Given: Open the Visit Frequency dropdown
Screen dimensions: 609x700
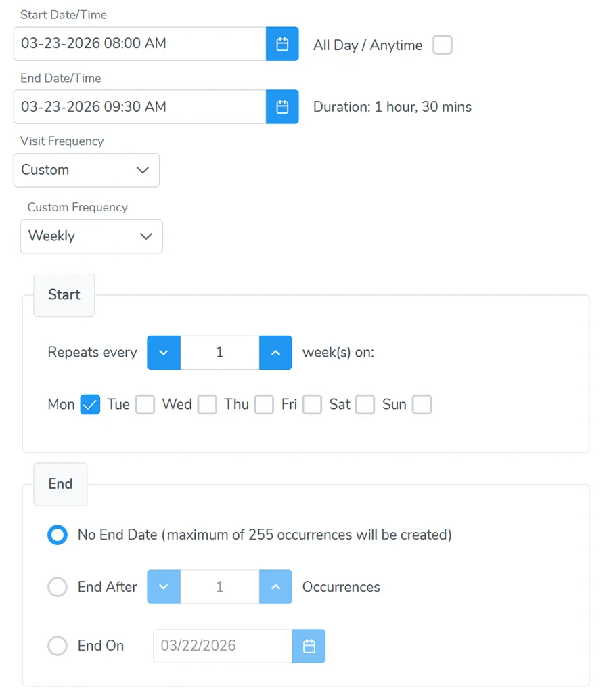Looking at the screenshot, I should click(x=86, y=170).
